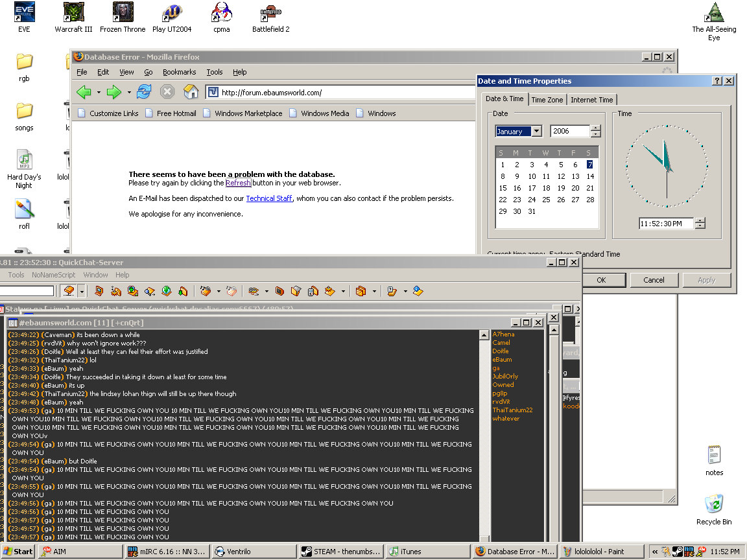The height and width of the screenshot is (560, 747).
Task: Open the Battlefield 2 desktop shortcut
Action: [x=270, y=14]
